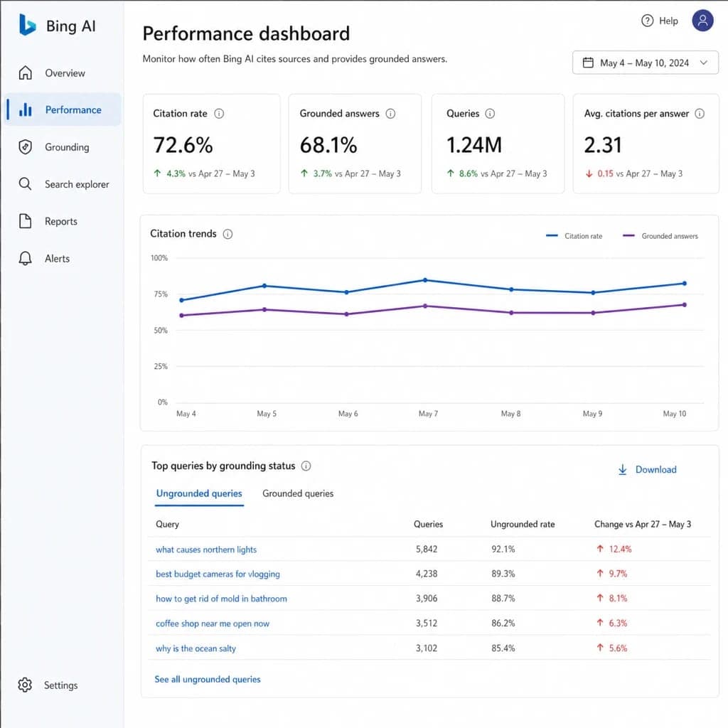Image resolution: width=728 pixels, height=728 pixels.
Task: Expand the date range chevron
Action: (x=703, y=63)
